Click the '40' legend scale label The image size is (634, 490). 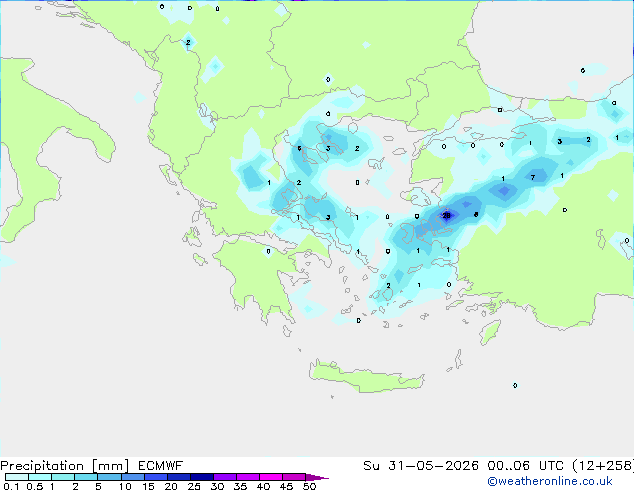[263, 486]
